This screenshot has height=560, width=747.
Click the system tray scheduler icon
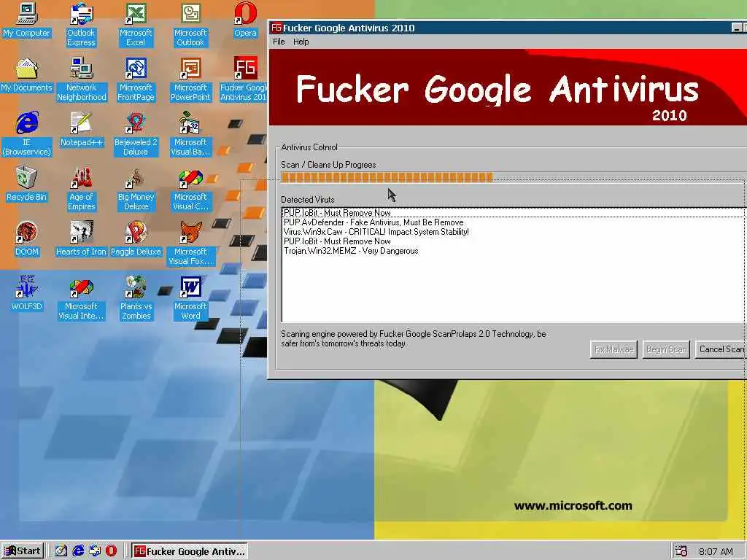[681, 551]
